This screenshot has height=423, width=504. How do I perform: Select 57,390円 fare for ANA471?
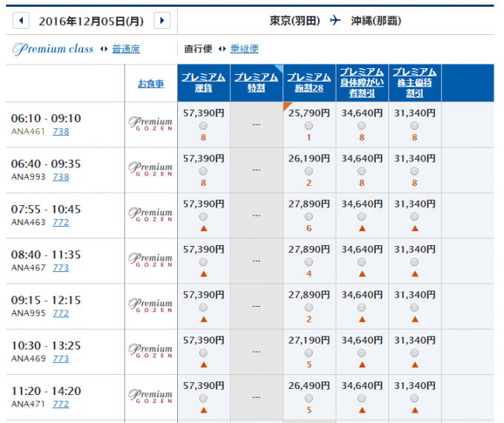pyautogui.click(x=203, y=399)
